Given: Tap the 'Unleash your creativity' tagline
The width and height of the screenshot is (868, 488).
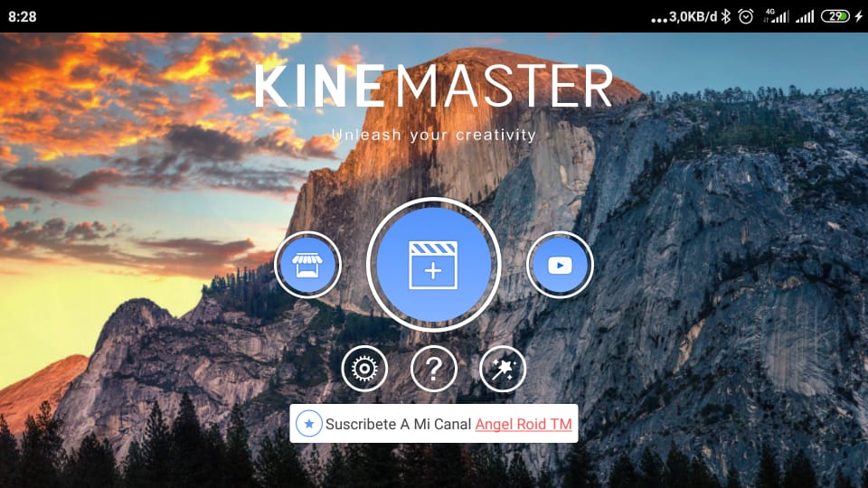Looking at the screenshot, I should click(433, 135).
